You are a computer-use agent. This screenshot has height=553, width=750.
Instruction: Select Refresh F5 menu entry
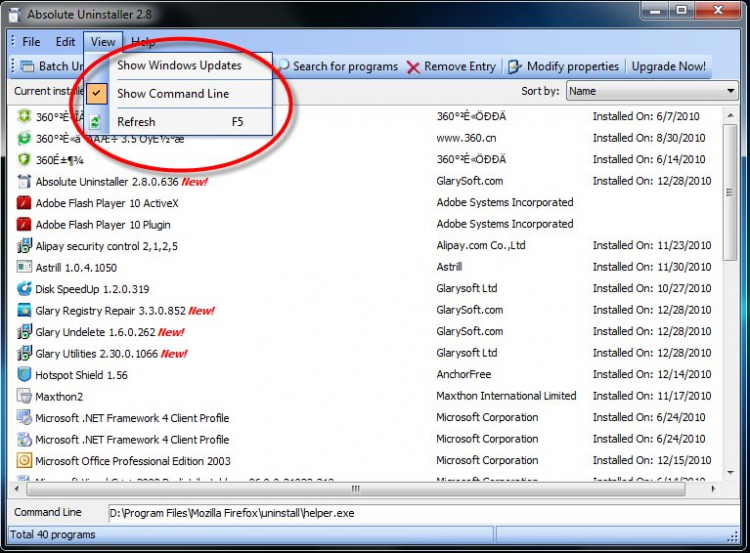tap(179, 122)
